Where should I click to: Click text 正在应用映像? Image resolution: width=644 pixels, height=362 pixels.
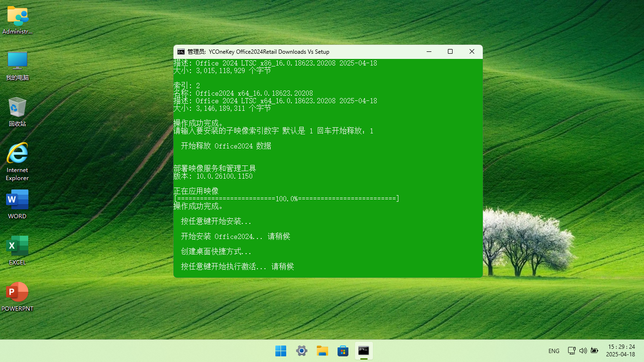point(196,191)
